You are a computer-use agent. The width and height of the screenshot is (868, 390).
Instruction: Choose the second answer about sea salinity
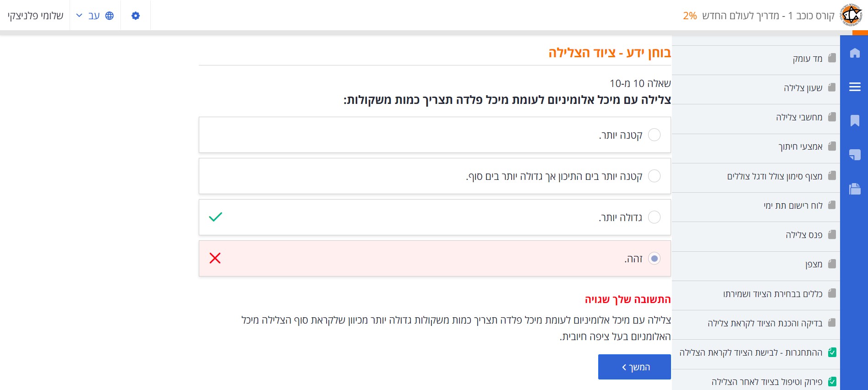click(654, 176)
